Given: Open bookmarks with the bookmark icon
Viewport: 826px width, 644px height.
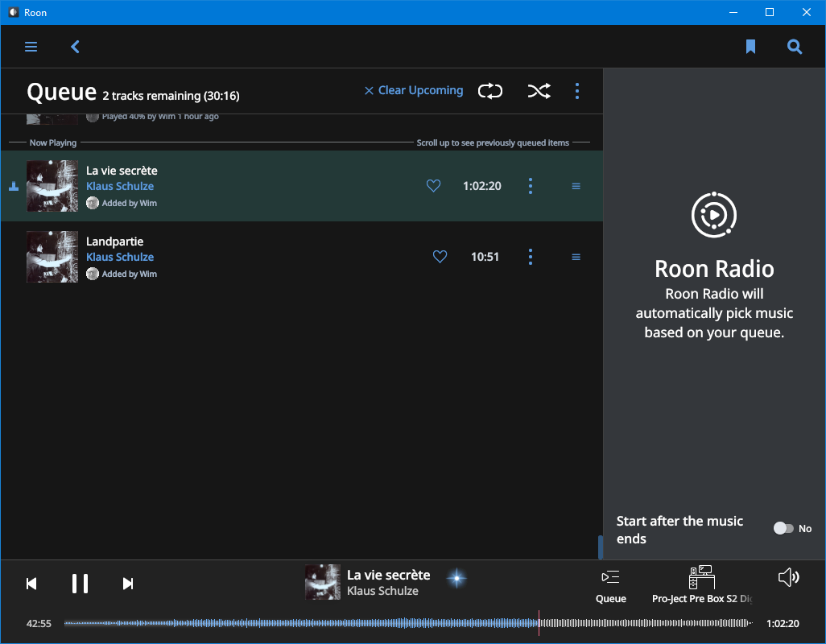Looking at the screenshot, I should (750, 47).
